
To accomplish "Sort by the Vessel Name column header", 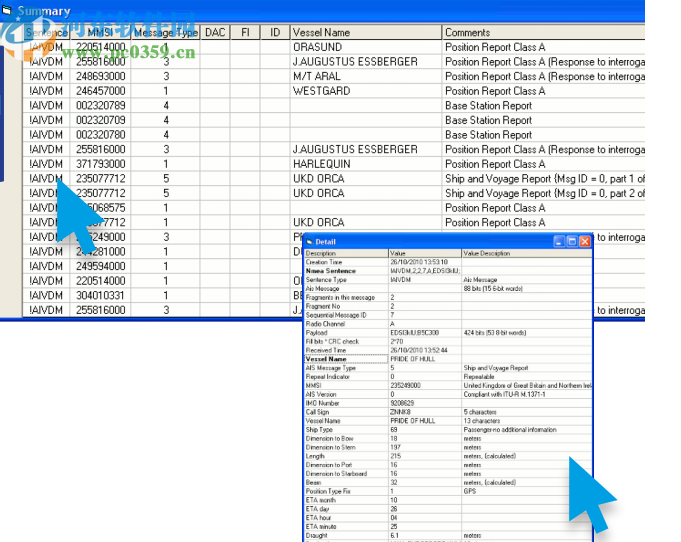I will pos(366,33).
